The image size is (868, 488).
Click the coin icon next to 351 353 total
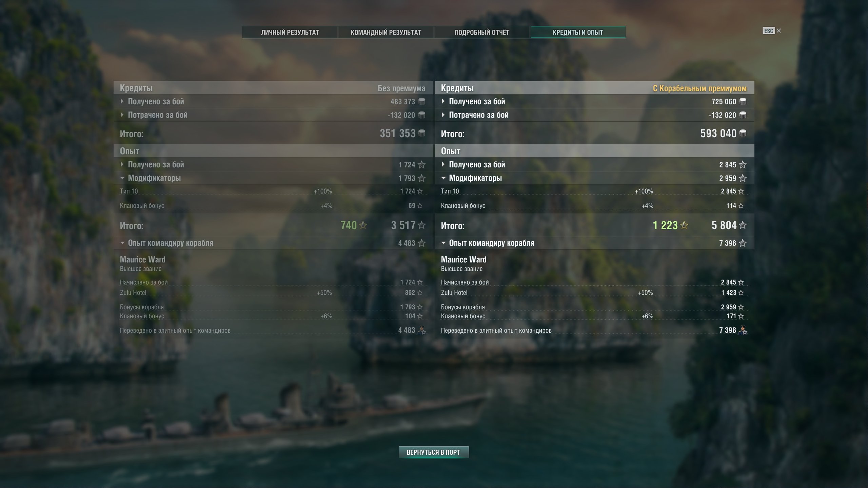coord(421,133)
